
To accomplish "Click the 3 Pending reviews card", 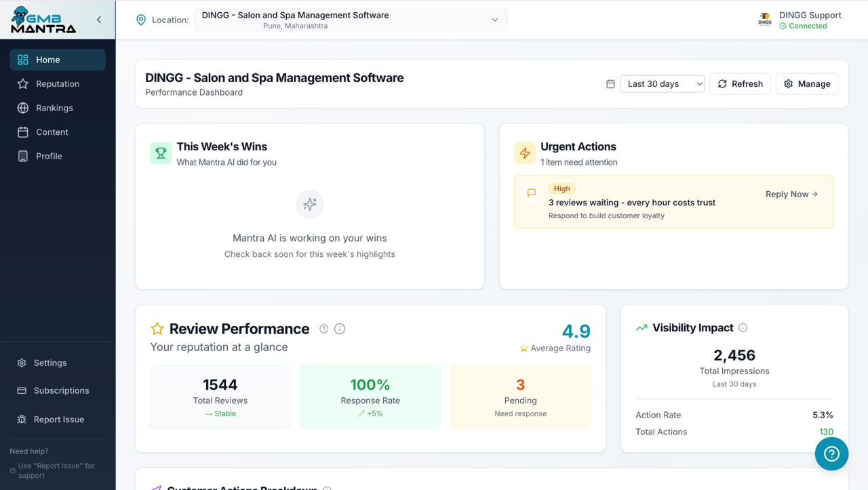I will (521, 397).
